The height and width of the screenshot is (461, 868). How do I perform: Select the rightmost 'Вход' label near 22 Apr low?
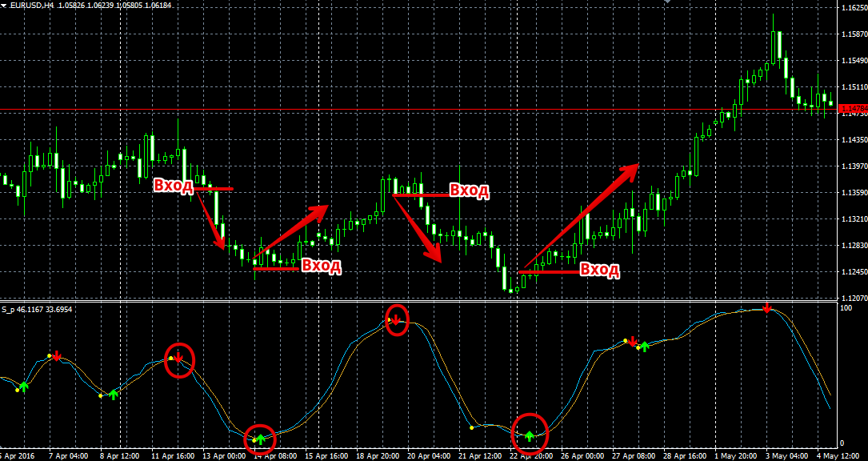[x=599, y=270]
